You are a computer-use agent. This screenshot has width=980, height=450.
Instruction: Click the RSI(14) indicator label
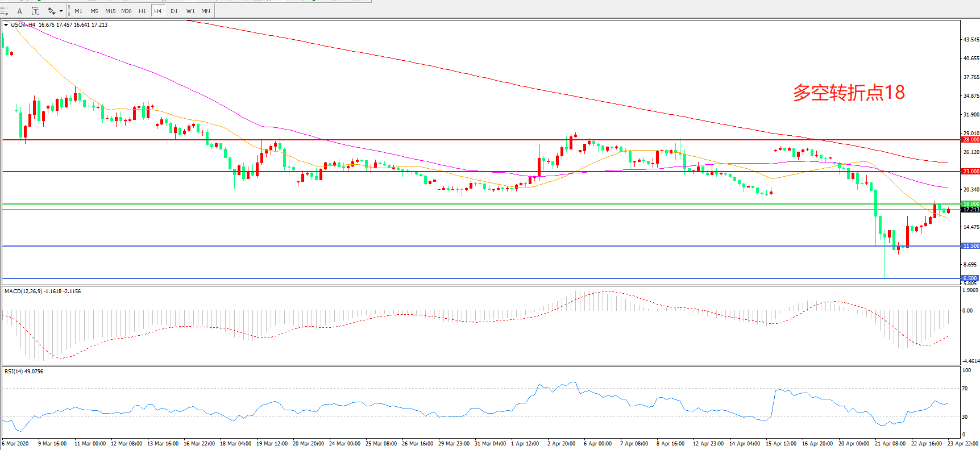click(23, 372)
